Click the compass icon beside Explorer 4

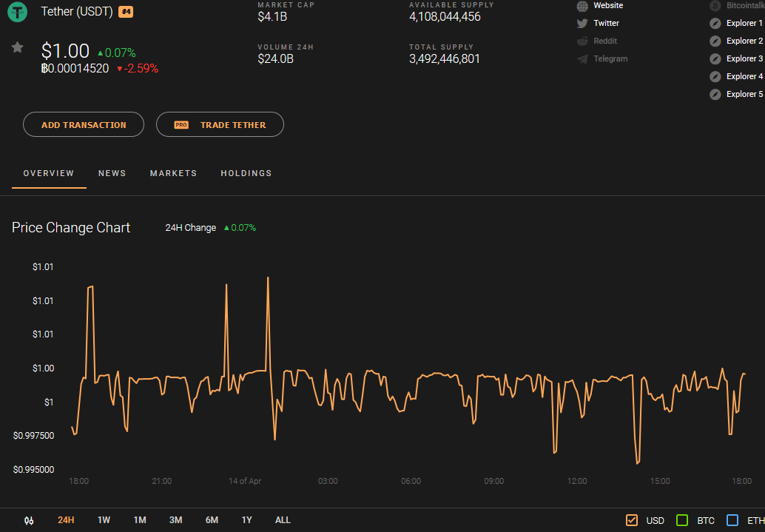[715, 77]
